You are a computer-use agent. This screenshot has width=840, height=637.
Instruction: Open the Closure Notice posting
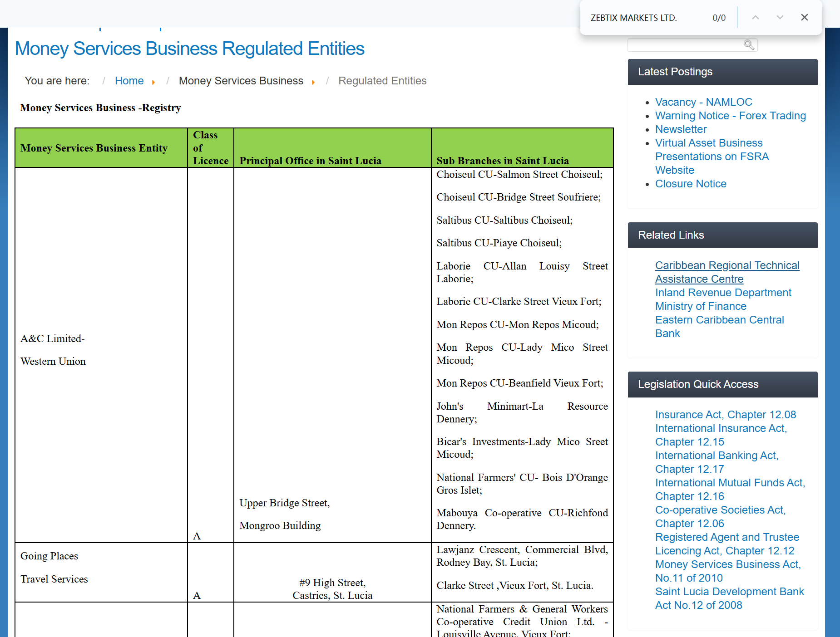click(691, 184)
